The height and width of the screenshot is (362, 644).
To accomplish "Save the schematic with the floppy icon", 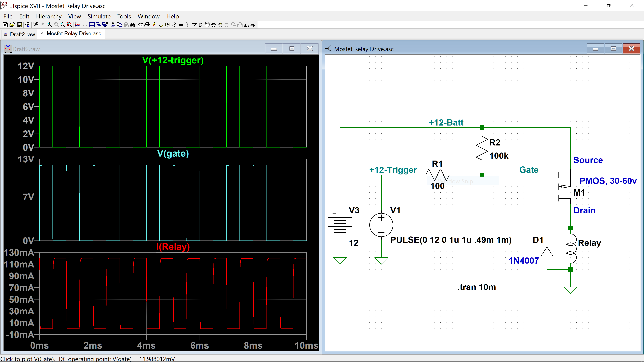I will click(x=20, y=25).
